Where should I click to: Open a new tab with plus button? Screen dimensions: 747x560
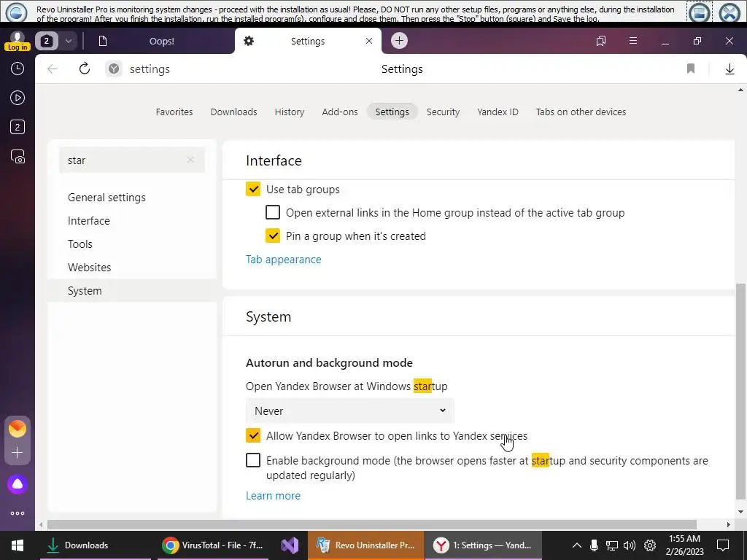pyautogui.click(x=399, y=41)
